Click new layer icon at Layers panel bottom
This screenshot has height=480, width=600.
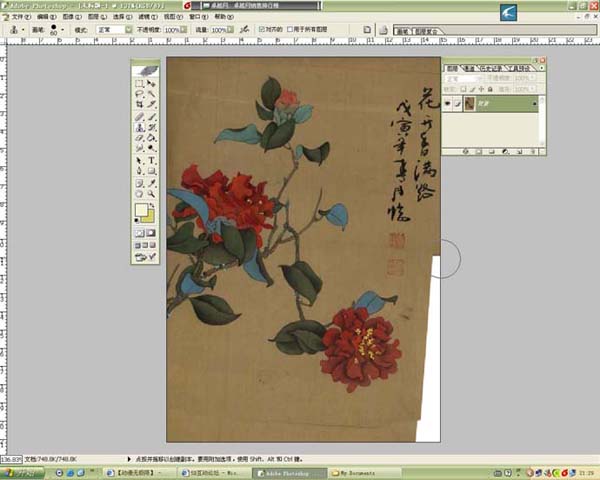coord(519,152)
